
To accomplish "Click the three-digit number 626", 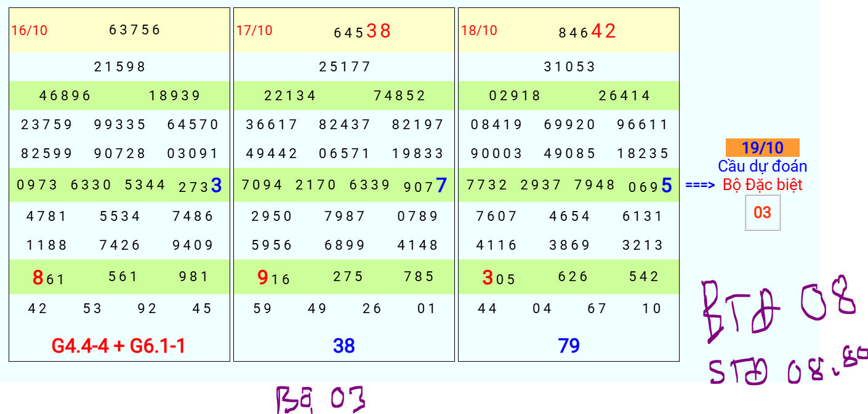I will pyautogui.click(x=573, y=276).
